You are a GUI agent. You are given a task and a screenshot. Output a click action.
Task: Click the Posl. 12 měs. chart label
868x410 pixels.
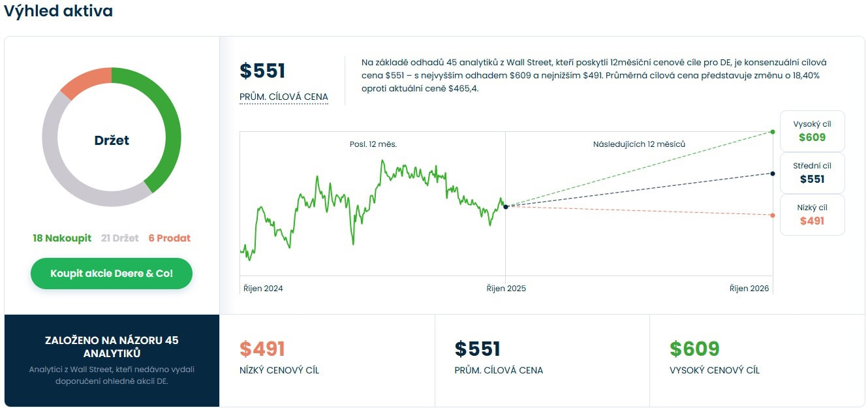pyautogui.click(x=373, y=144)
